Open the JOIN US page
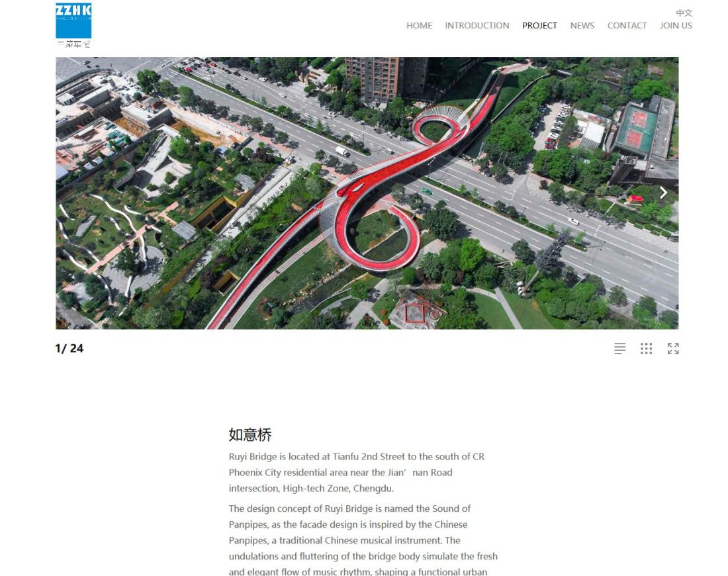This screenshot has height=576, width=728. pyautogui.click(x=676, y=26)
